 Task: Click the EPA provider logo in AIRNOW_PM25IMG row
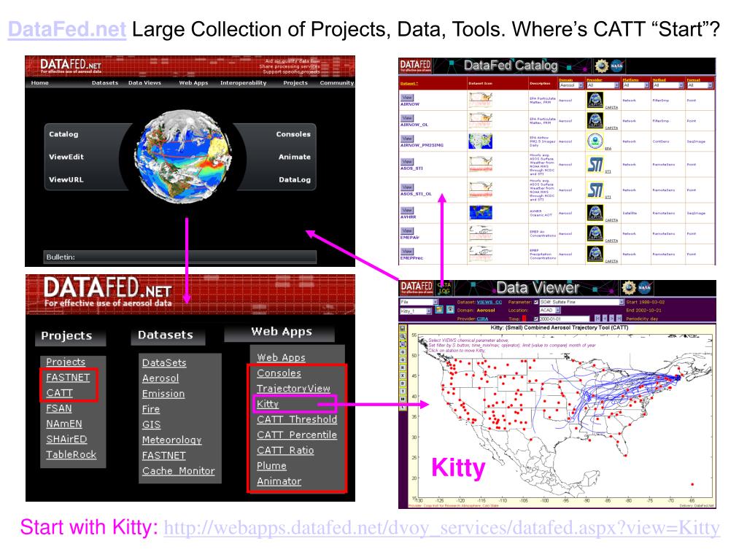coord(595,141)
